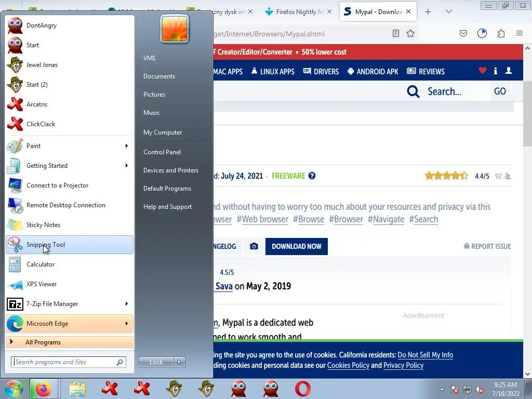Screen dimensions: 532x399
Task: Open Calculator
Action: coord(70,264)
